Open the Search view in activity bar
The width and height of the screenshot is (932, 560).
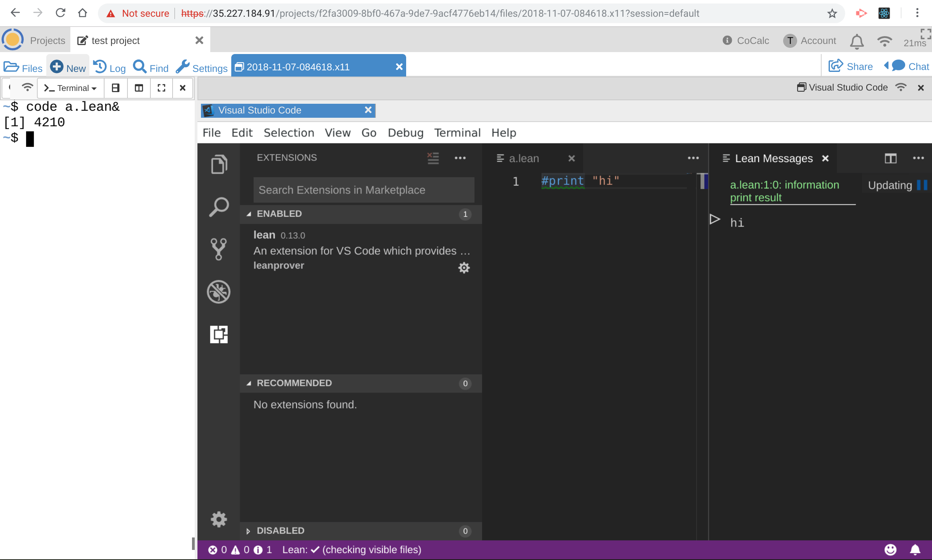219,207
